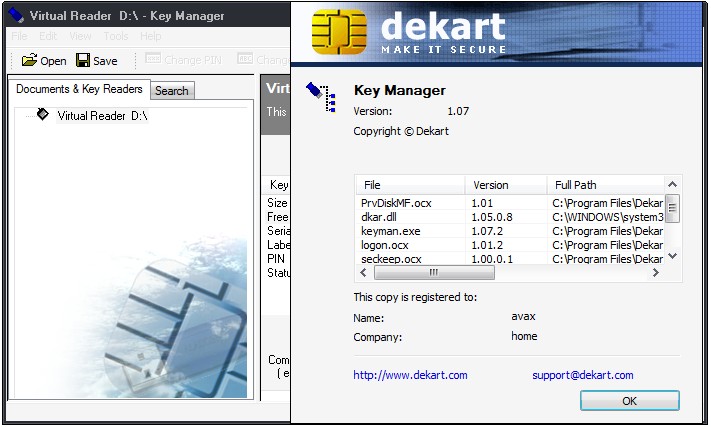711x427 pixels.
Task: Select the seckeep.ocx row
Action: click(510, 259)
